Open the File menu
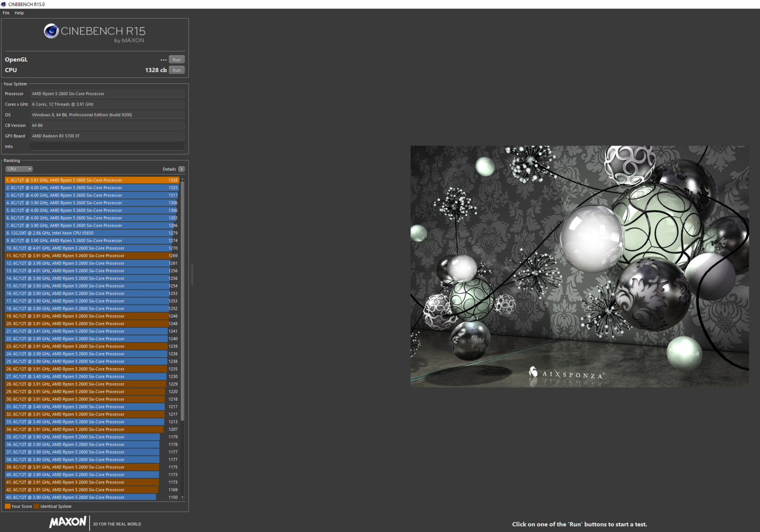Image resolution: width=760 pixels, height=532 pixels. [x=6, y=13]
